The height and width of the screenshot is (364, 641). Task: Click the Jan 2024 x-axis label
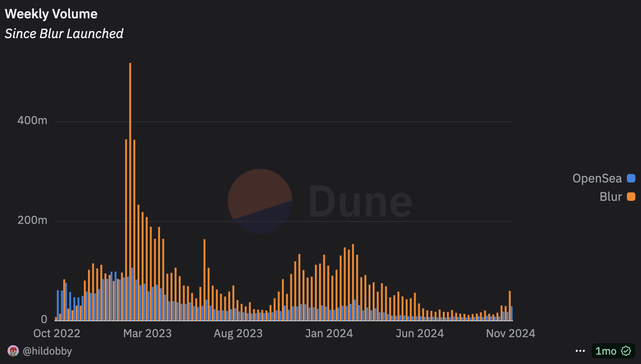(329, 333)
